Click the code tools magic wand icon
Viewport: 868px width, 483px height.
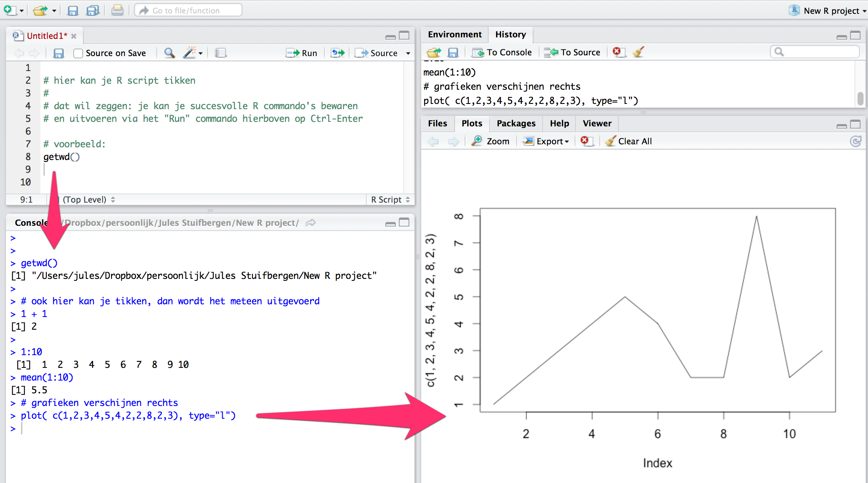click(190, 53)
